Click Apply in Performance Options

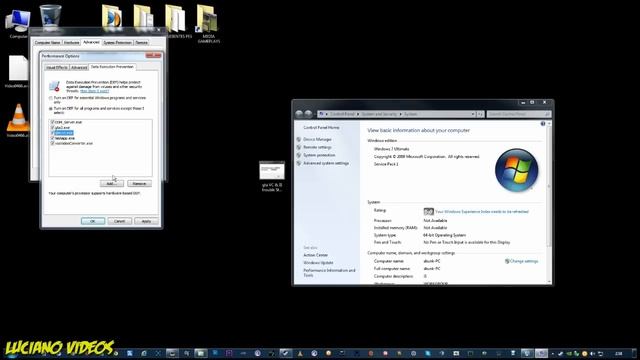pos(146,221)
